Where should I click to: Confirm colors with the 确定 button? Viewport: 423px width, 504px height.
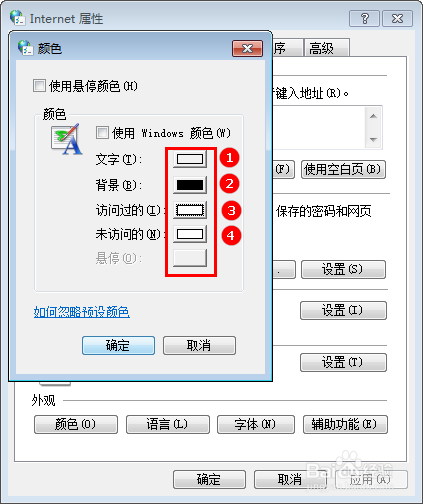tap(118, 345)
